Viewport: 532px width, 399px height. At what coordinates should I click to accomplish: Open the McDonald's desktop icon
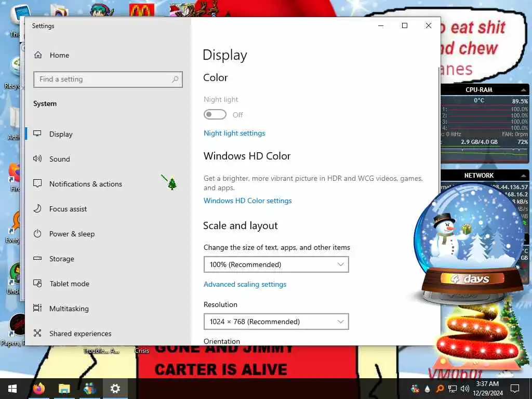(x=141, y=9)
